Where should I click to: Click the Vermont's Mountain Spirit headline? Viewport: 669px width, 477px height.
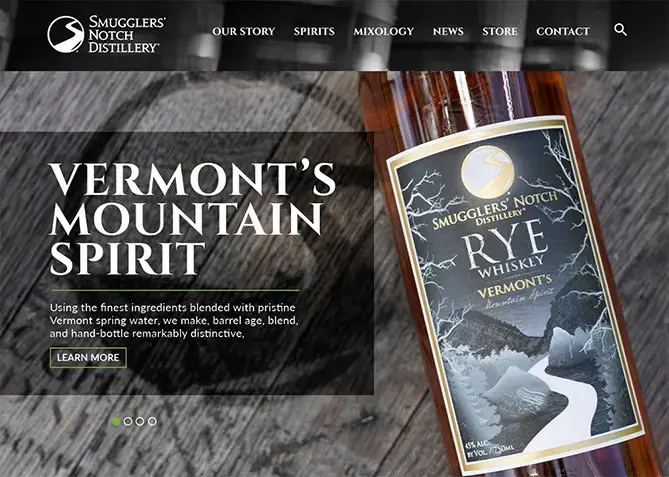pyautogui.click(x=192, y=218)
